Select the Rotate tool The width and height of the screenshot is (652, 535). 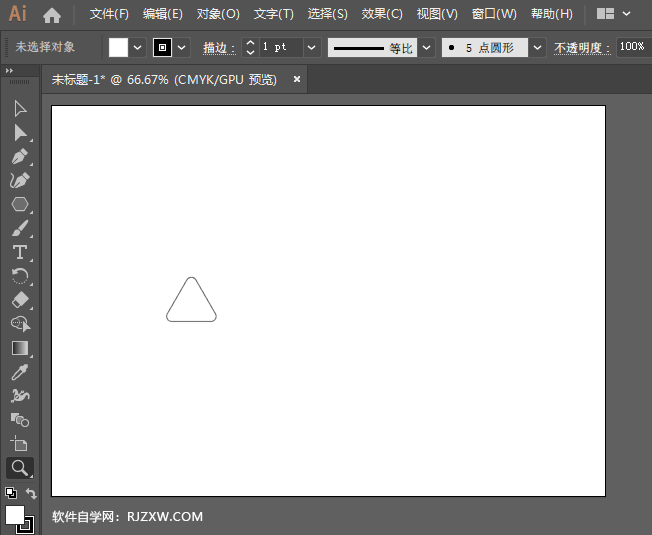(20, 276)
